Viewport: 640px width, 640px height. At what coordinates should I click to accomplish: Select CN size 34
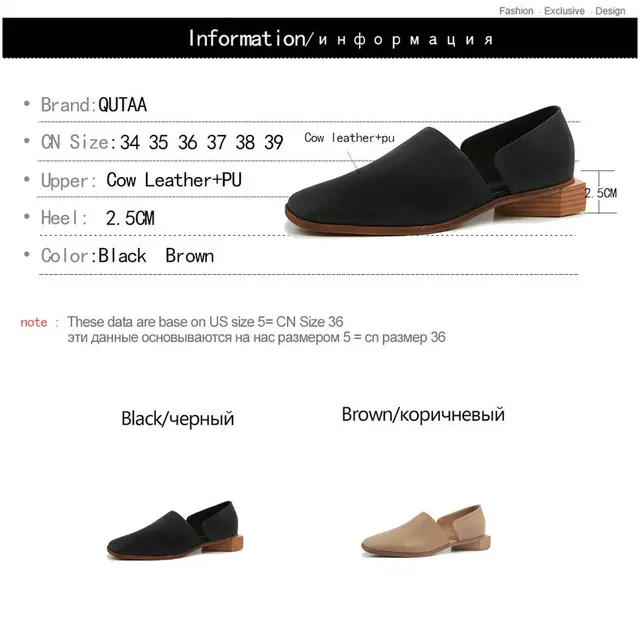[x=130, y=142]
